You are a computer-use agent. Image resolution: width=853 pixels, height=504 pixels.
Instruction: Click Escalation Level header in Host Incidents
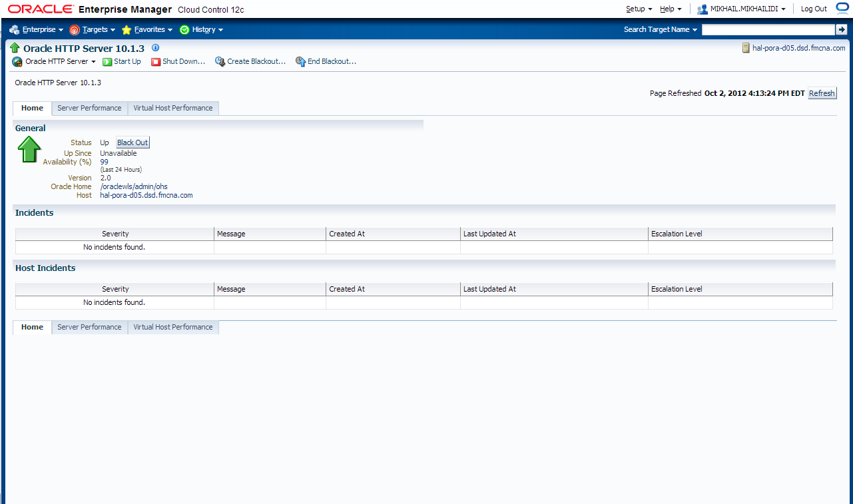(740, 289)
